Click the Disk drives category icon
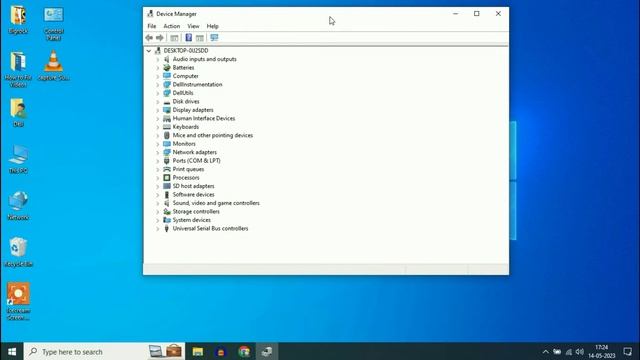640x360 pixels. tap(167, 102)
